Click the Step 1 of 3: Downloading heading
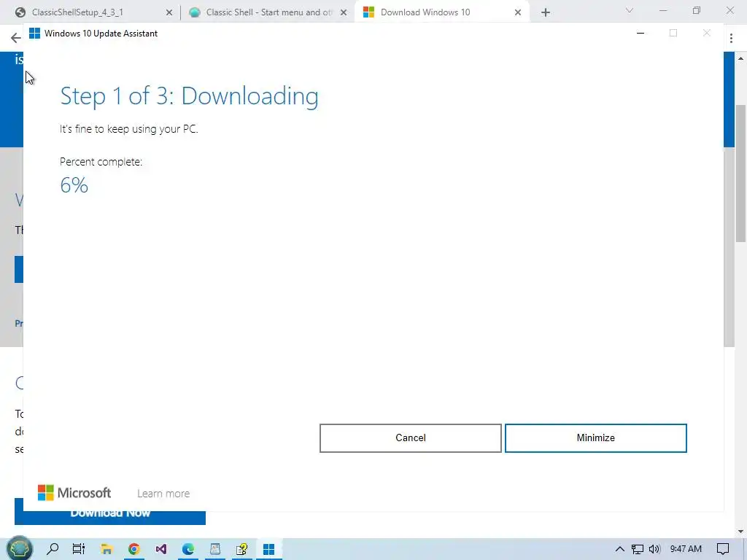The width and height of the screenshot is (747, 560). pos(189,96)
